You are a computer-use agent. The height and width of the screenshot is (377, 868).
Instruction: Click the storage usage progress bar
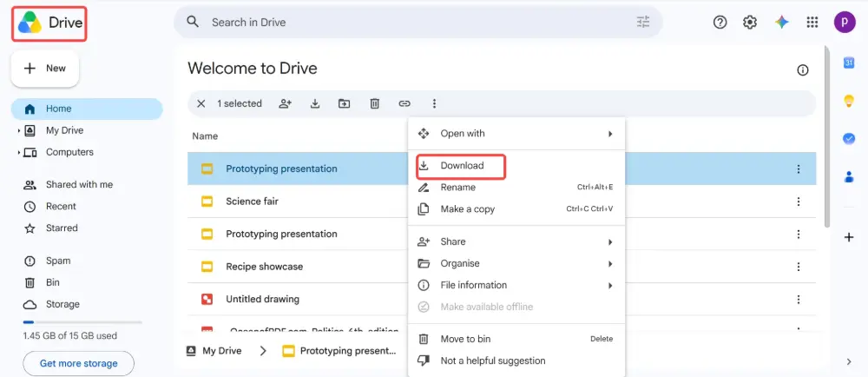pos(82,322)
